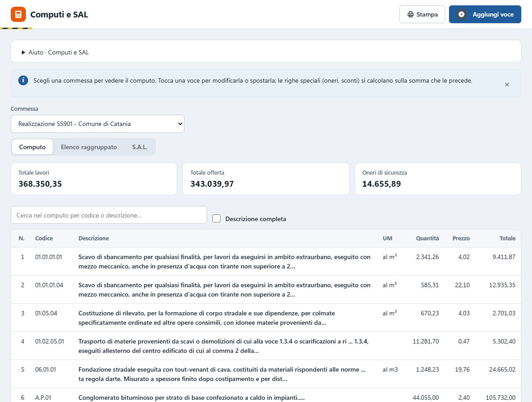Click the orange Computi e SAL calculator icon
The height and width of the screenshot is (402, 532).
pyautogui.click(x=18, y=14)
